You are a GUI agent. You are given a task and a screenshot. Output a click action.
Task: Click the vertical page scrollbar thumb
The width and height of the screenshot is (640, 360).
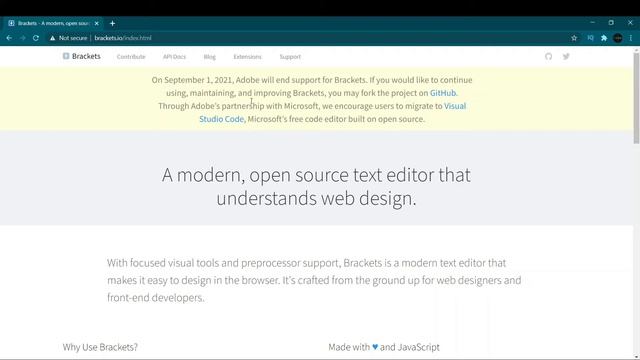point(636,98)
